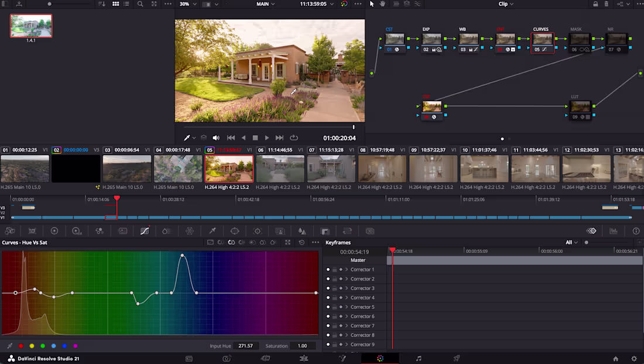Screen dimensions: 644x364
Task: Open the Tracker palette
Action: point(257,231)
